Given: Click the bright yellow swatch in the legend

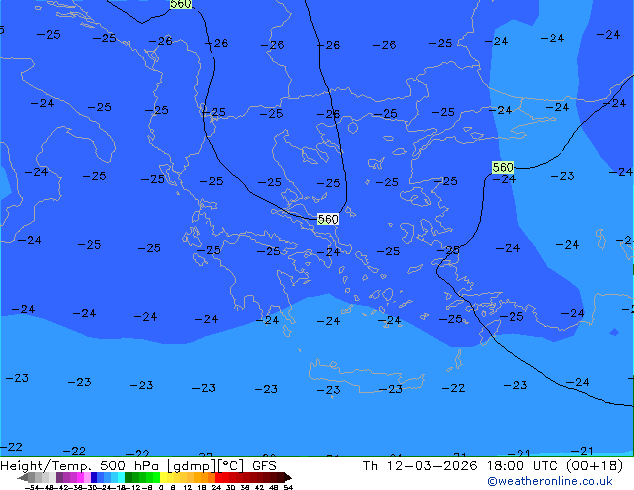Looking at the screenshot, I should click(x=163, y=477).
